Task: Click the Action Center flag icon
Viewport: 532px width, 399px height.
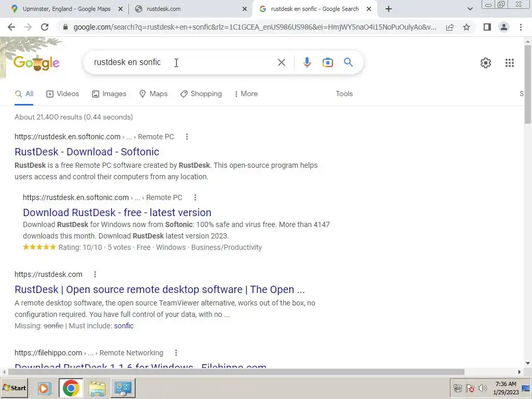Action: 470,388
